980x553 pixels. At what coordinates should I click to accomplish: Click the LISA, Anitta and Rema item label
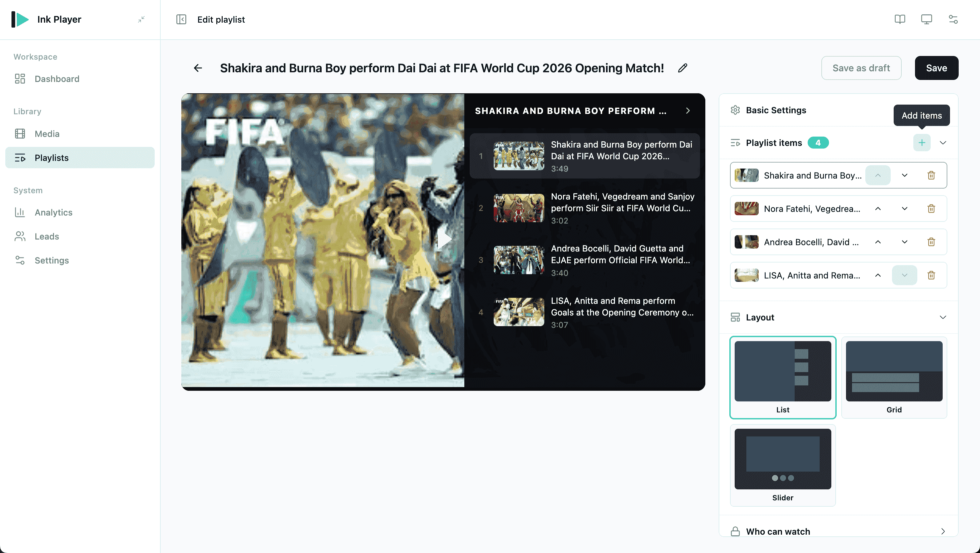tap(812, 276)
